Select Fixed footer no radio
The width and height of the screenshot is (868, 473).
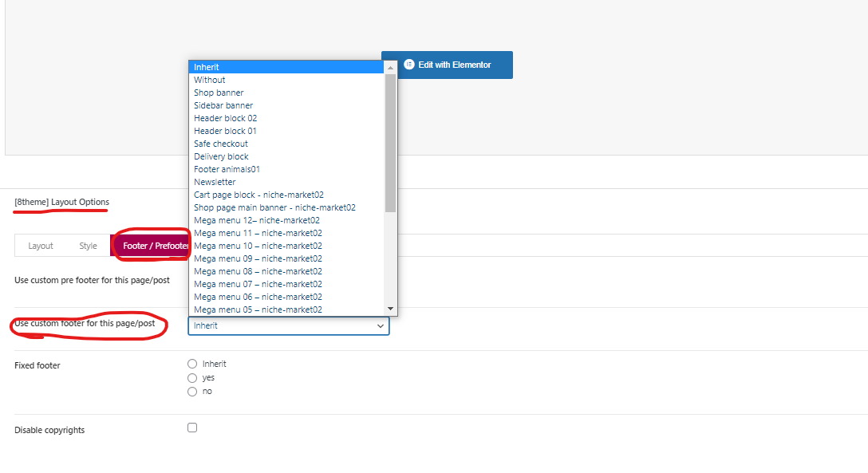192,392
